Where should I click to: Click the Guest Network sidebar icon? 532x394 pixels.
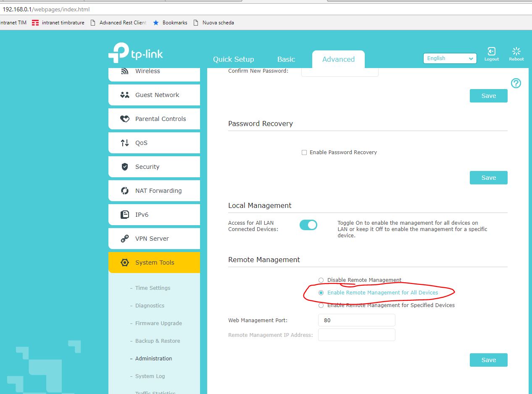125,95
